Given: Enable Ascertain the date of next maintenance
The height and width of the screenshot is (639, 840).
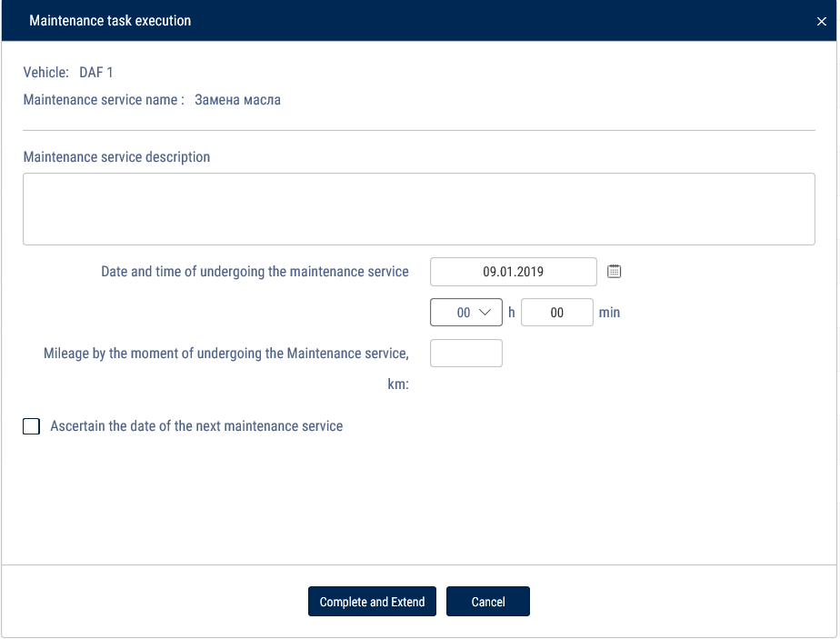Looking at the screenshot, I should [31, 426].
